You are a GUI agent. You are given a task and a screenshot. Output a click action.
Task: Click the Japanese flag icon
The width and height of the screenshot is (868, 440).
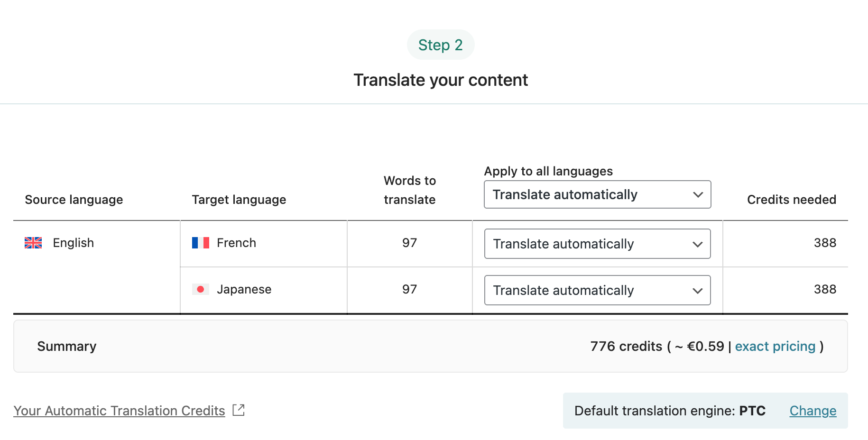[x=200, y=289]
